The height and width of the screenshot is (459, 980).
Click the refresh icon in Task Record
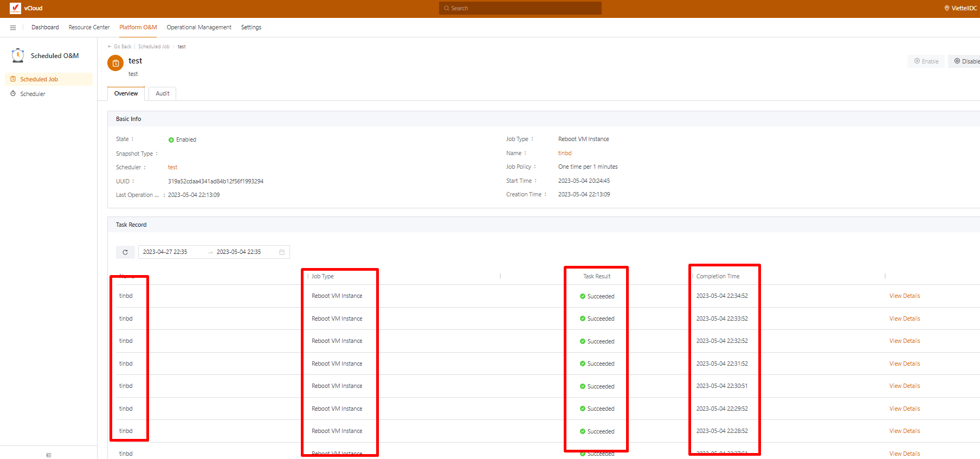pos(125,252)
